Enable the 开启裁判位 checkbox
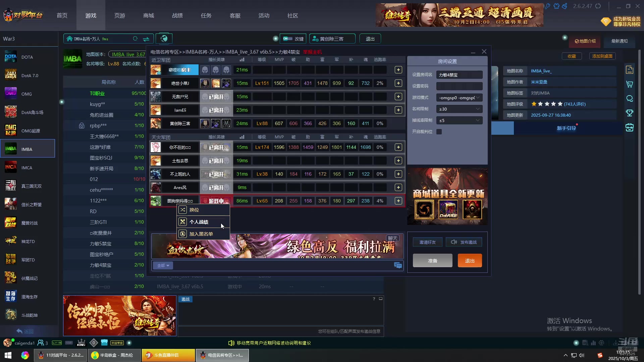The height and width of the screenshot is (362, 644). 439,132
